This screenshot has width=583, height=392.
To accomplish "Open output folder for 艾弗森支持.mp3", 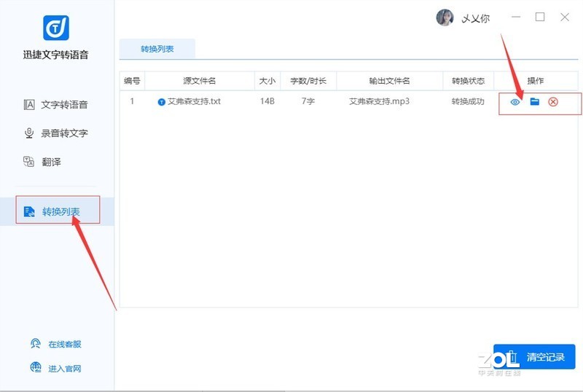I will click(535, 101).
